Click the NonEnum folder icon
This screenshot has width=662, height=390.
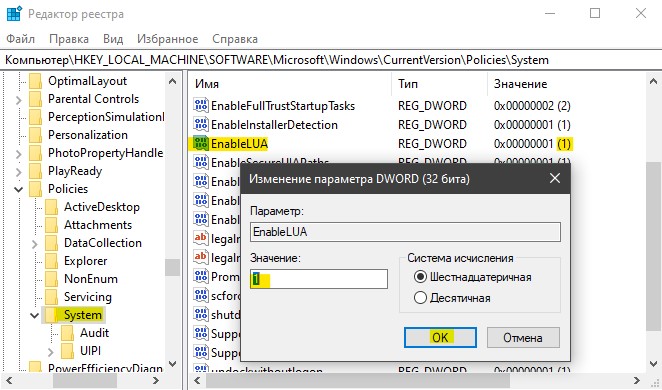tap(52, 279)
